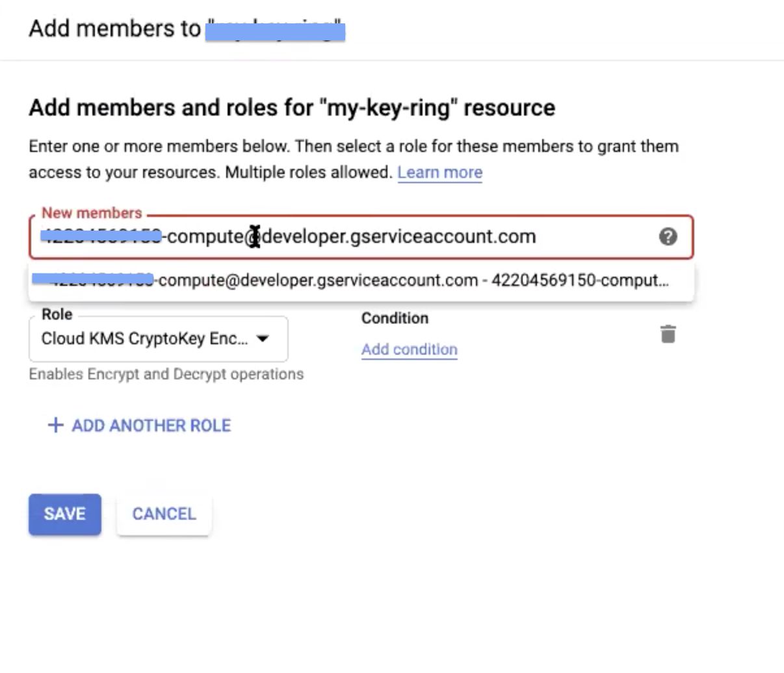
Task: Click the redacted key ring name in title
Action: coord(275,31)
